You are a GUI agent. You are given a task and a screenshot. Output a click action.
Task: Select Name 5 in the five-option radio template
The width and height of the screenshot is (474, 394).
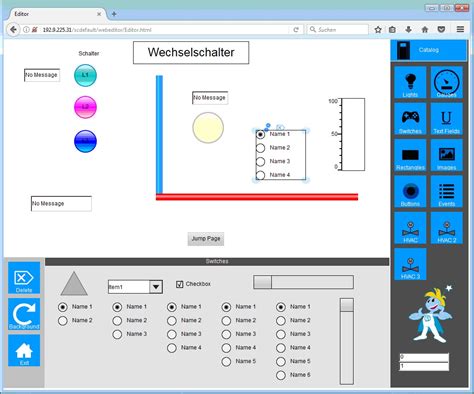(226, 362)
